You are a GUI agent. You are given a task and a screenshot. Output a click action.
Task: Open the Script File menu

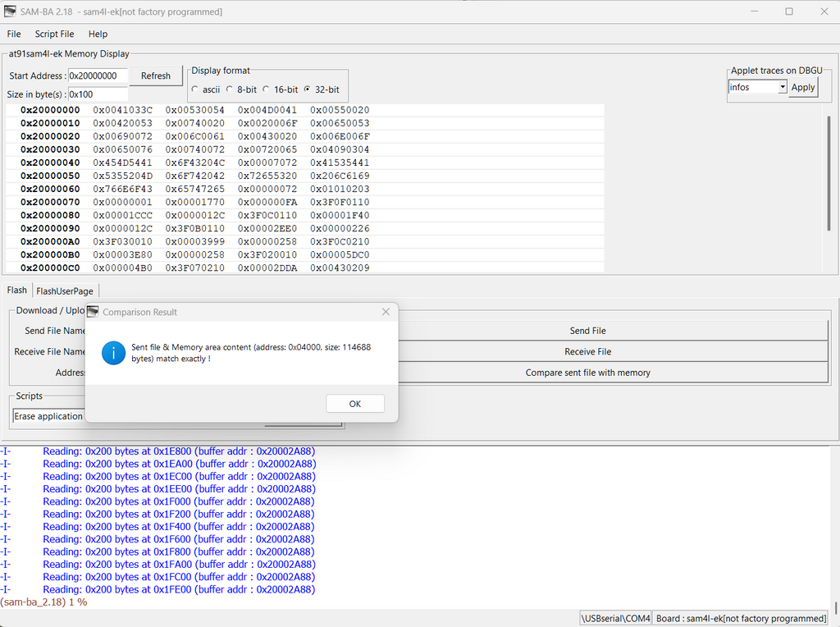54,34
